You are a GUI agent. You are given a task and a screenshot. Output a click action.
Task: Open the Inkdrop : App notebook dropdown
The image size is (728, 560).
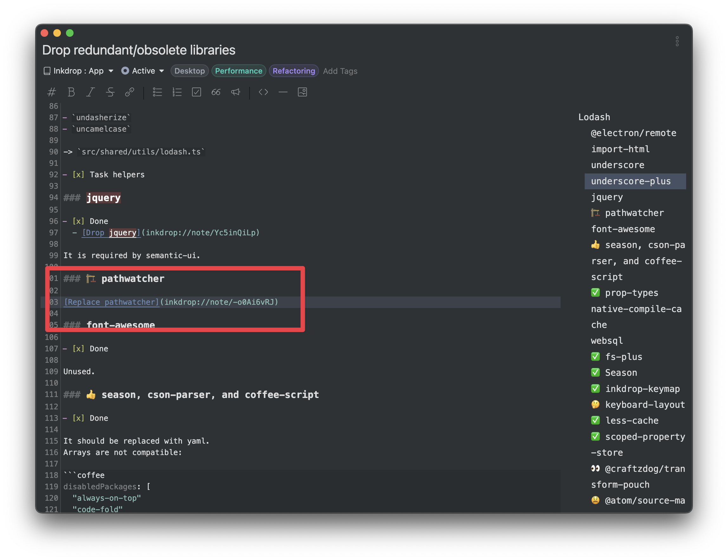tap(79, 71)
